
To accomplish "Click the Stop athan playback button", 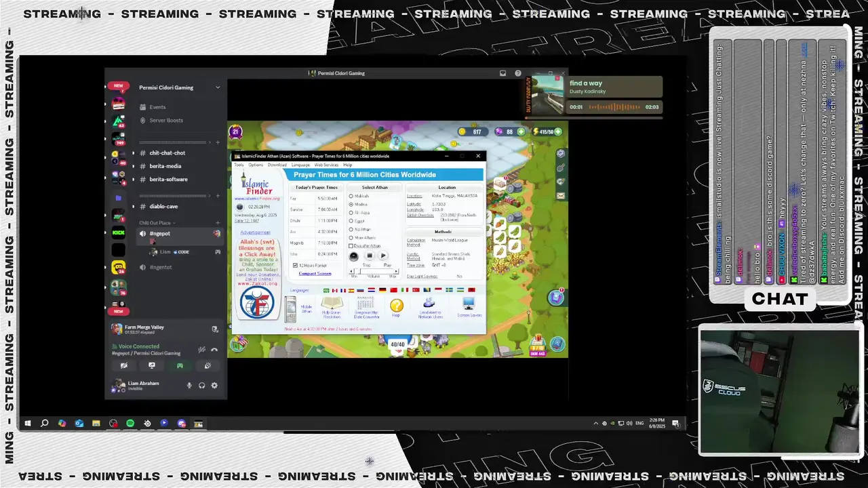I will click(x=370, y=256).
